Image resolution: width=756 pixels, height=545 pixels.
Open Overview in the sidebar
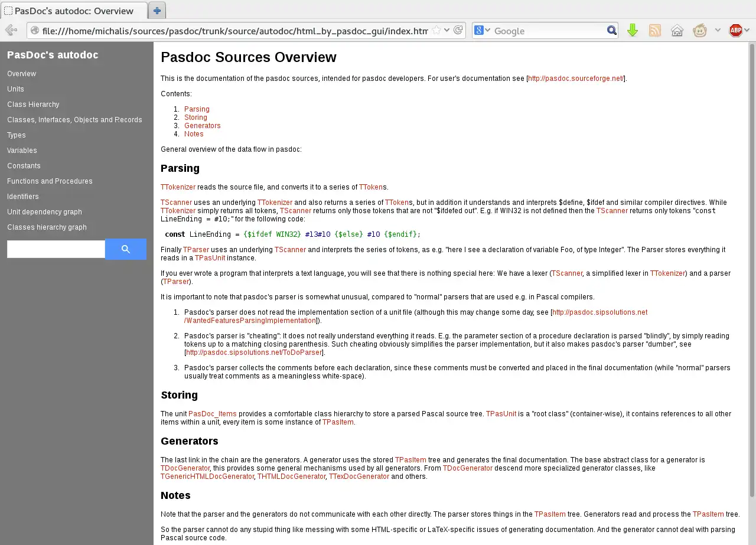[x=21, y=74]
